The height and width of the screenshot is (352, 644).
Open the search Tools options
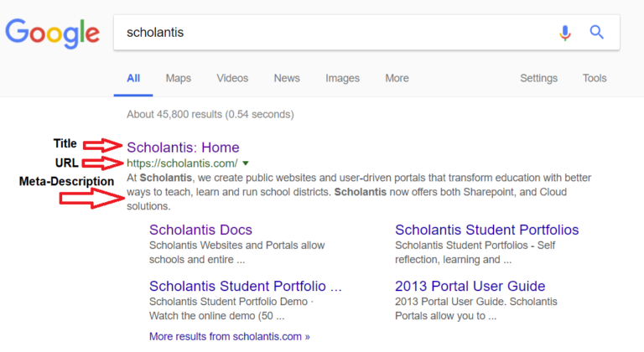click(595, 78)
